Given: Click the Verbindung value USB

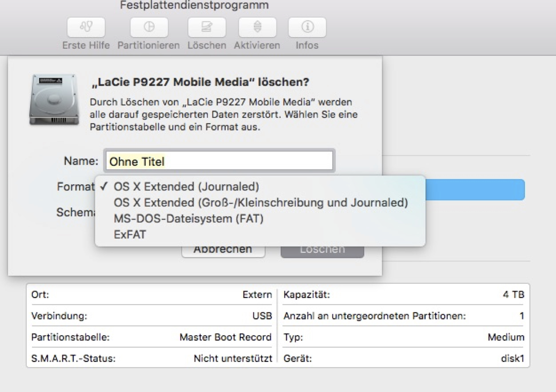Looking at the screenshot, I should 262,316.
